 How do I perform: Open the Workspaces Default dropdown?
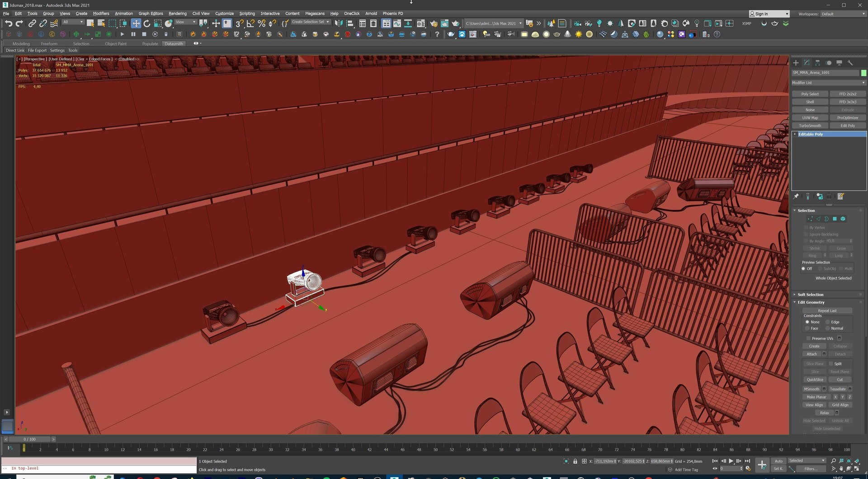click(842, 14)
